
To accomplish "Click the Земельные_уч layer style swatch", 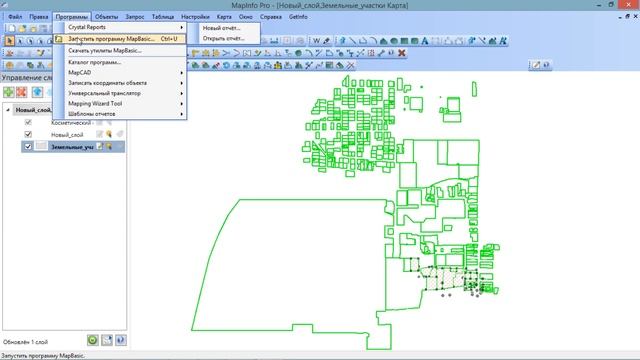I will coord(41,146).
